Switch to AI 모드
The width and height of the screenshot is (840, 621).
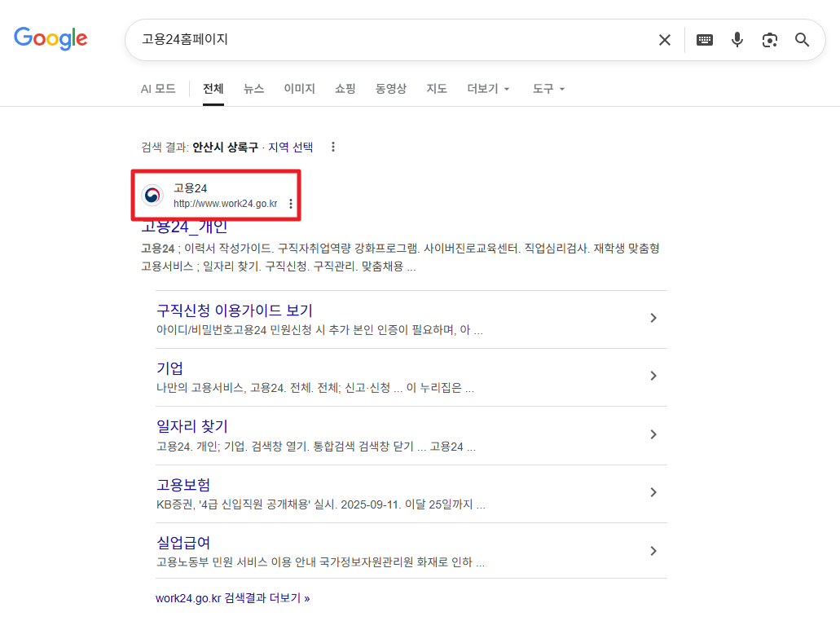pos(158,89)
